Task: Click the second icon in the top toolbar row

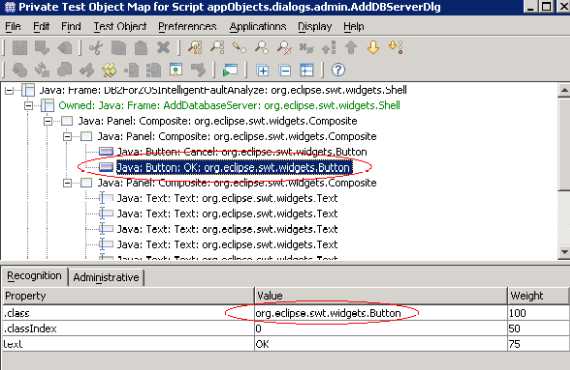Action: coord(43,48)
